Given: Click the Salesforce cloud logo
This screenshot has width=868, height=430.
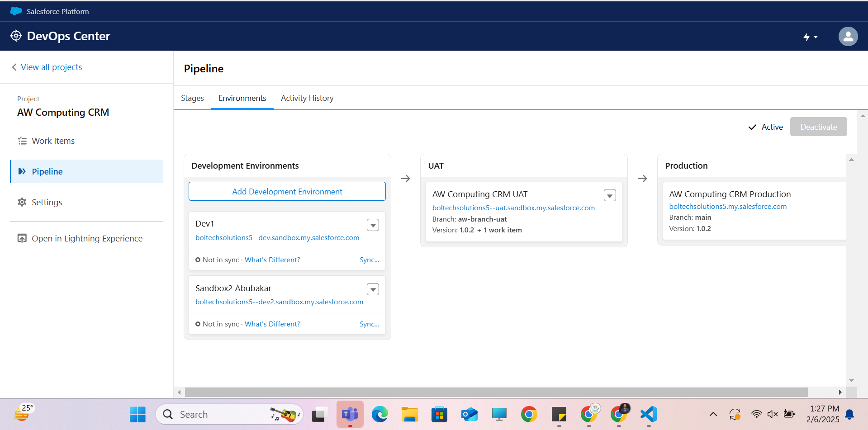Looking at the screenshot, I should [x=16, y=11].
